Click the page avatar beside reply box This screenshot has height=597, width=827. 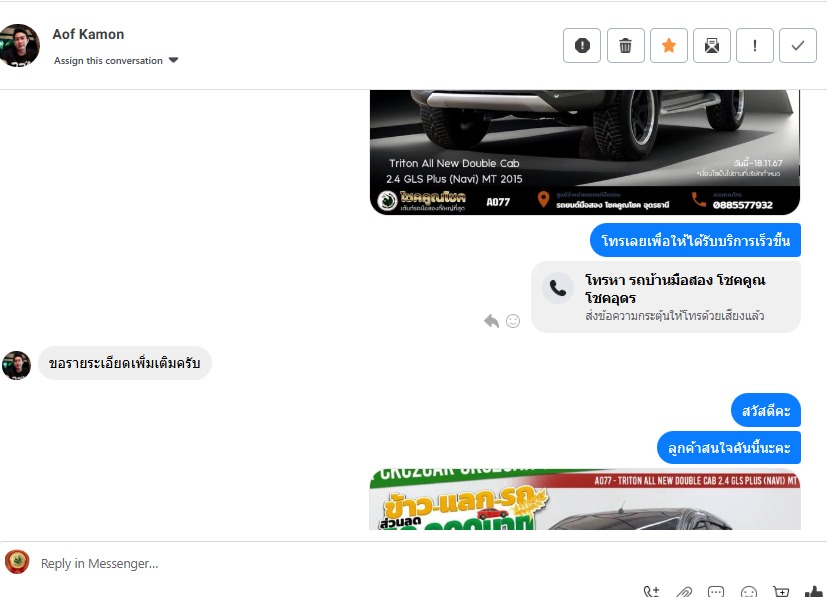point(17,562)
